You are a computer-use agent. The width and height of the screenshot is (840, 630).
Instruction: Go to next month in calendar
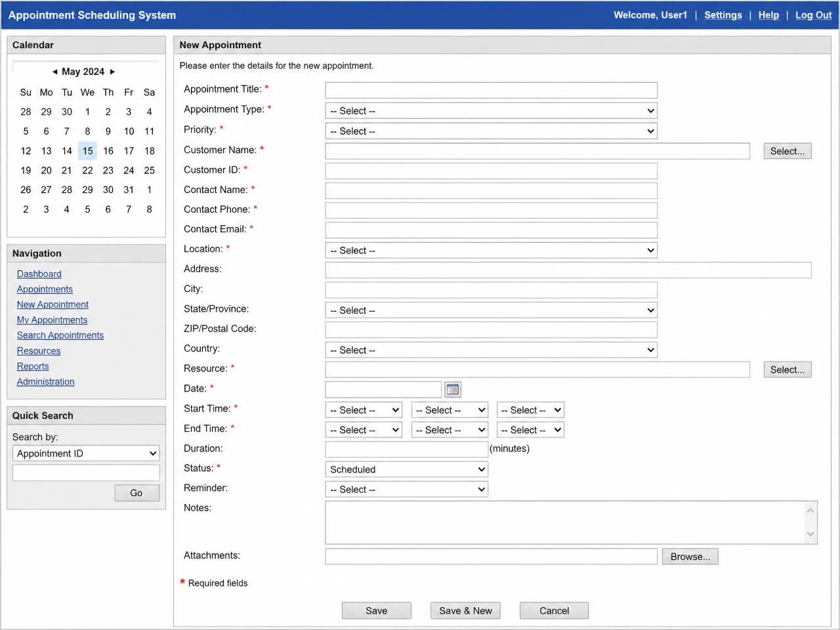[112, 72]
